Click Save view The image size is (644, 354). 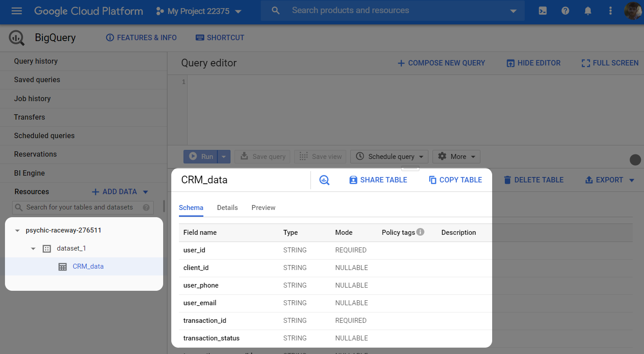[320, 157]
